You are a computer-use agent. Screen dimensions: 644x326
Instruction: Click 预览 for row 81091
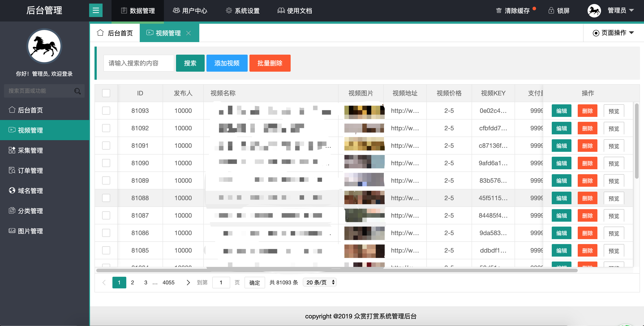coord(614,146)
